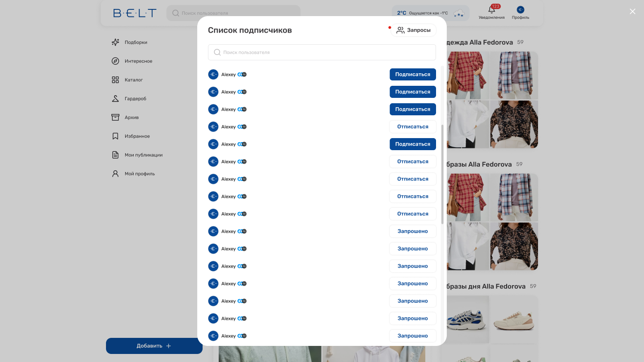Image resolution: width=644 pixels, height=362 pixels.
Task: Subscribe to the first Alexey in list
Action: pos(412,75)
